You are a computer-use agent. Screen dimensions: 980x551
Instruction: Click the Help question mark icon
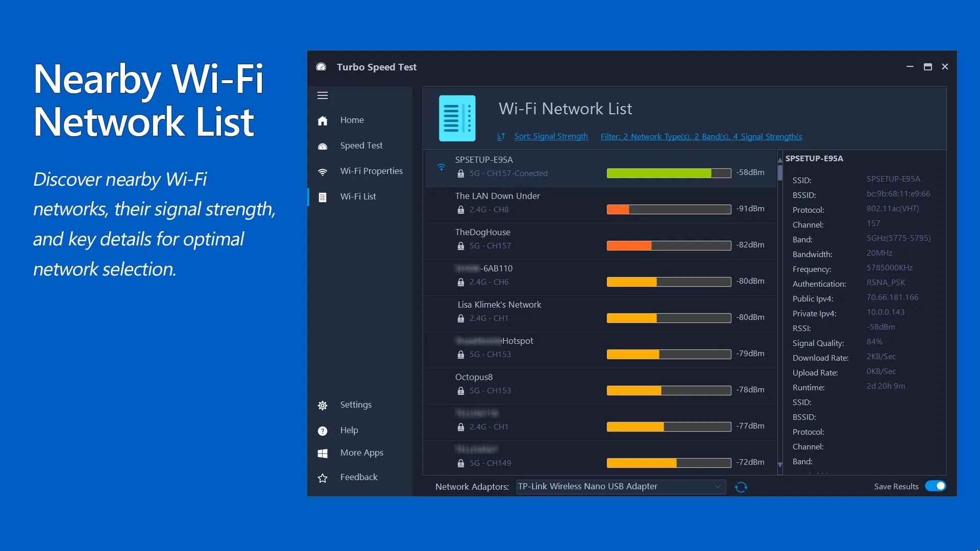(323, 431)
